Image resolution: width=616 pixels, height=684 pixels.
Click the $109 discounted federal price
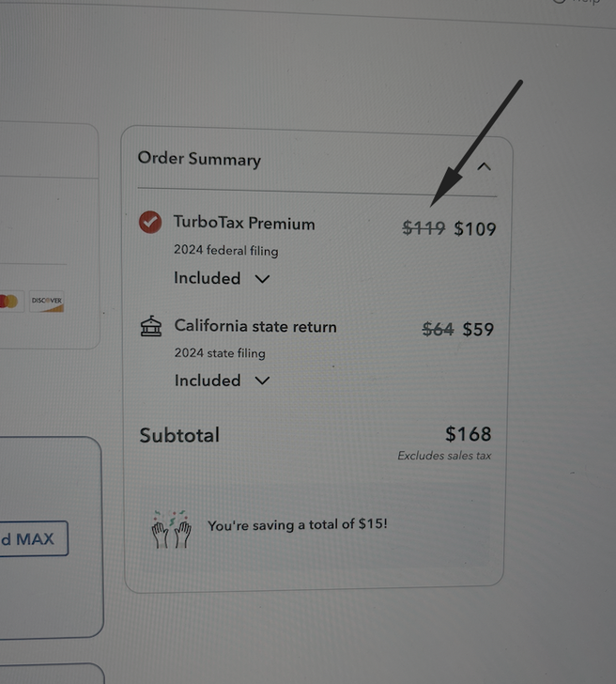coord(475,228)
